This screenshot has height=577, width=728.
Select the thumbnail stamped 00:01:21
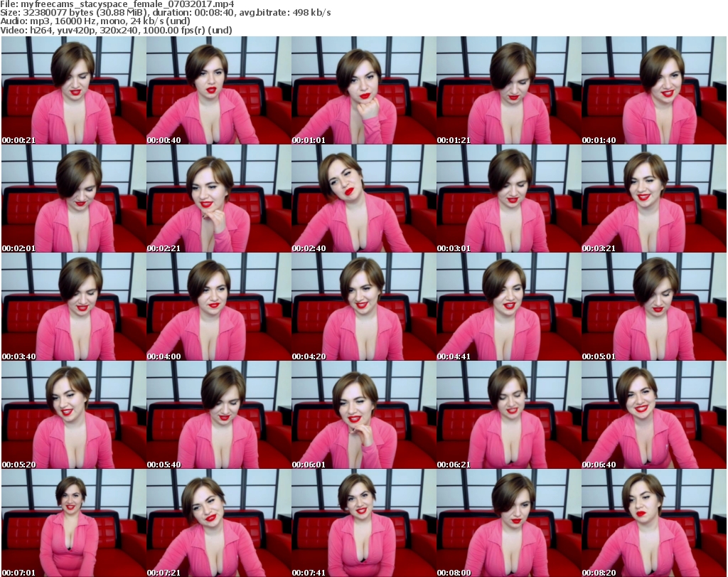pyautogui.click(x=509, y=90)
